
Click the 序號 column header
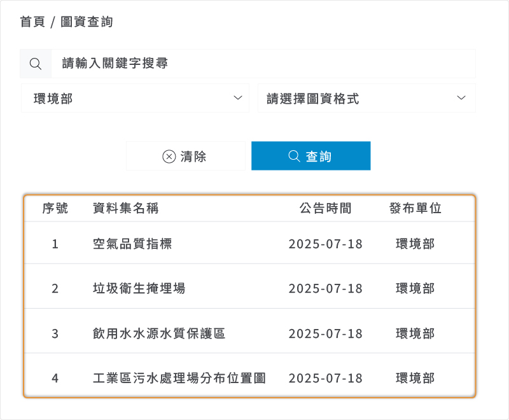[x=55, y=208]
